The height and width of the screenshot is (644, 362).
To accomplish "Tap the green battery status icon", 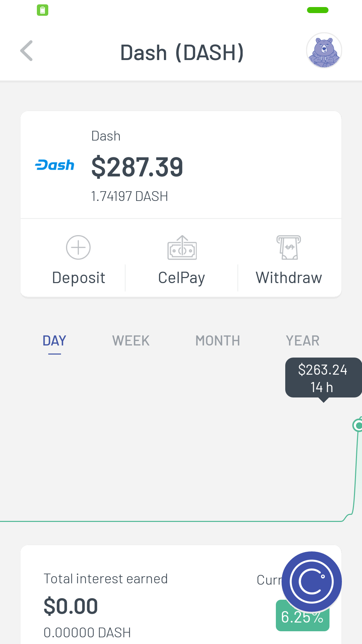I will [x=43, y=10].
